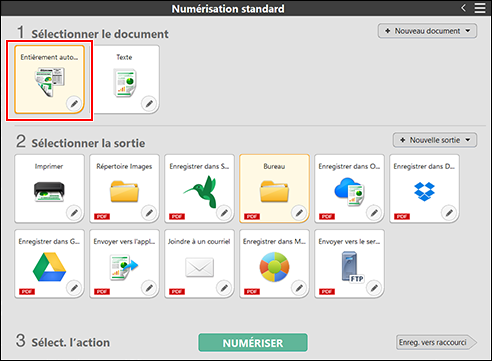Screen dimensions: 492x361
Task: Click Enreg. vers raccourci button
Action: (x=436, y=342)
